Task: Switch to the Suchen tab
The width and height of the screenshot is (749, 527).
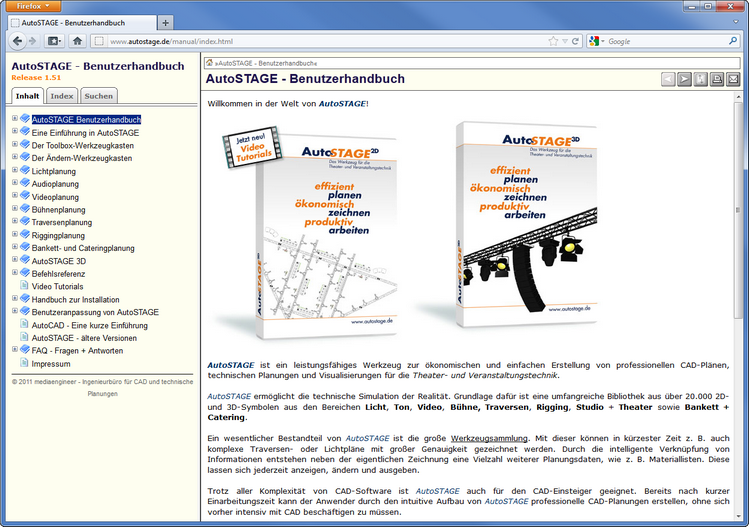Action: coord(98,96)
